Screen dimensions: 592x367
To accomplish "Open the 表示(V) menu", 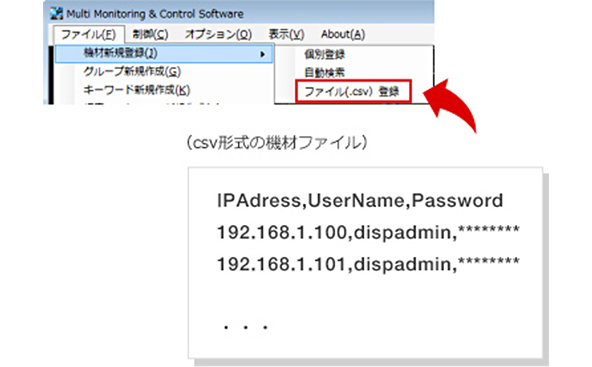I will (286, 35).
